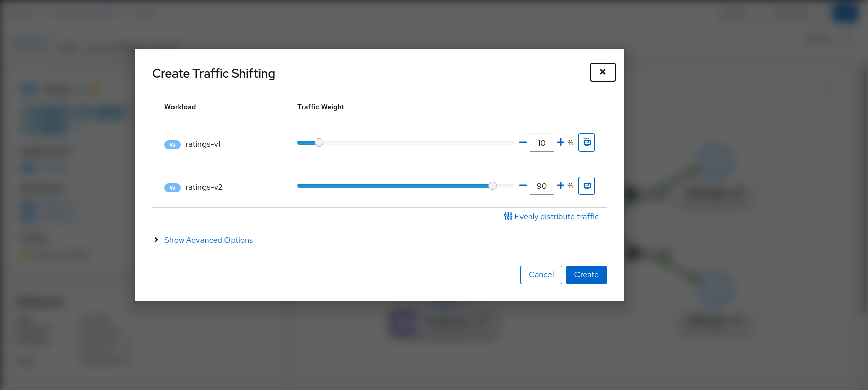Toggle the ratings-v1 mirror traffic icon
The width and height of the screenshot is (868, 390).
click(x=586, y=143)
